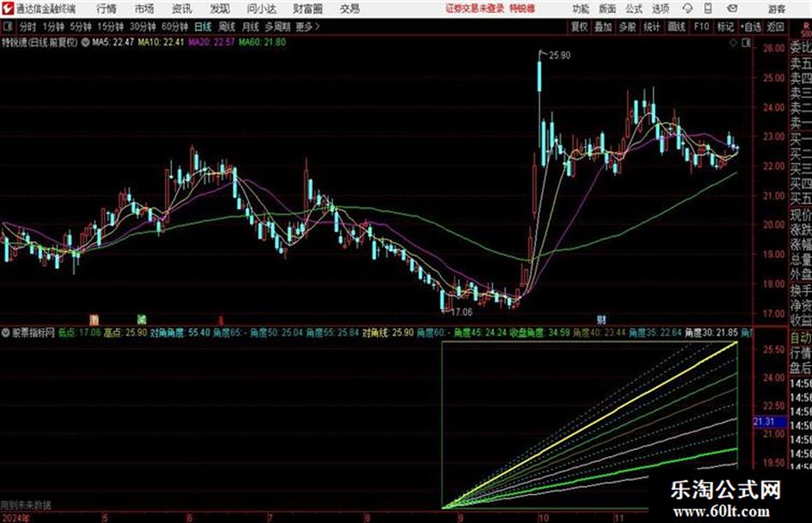Image resolution: width=812 pixels, height=523 pixels.
Task: Open the 资讯 menu
Action: (x=182, y=9)
